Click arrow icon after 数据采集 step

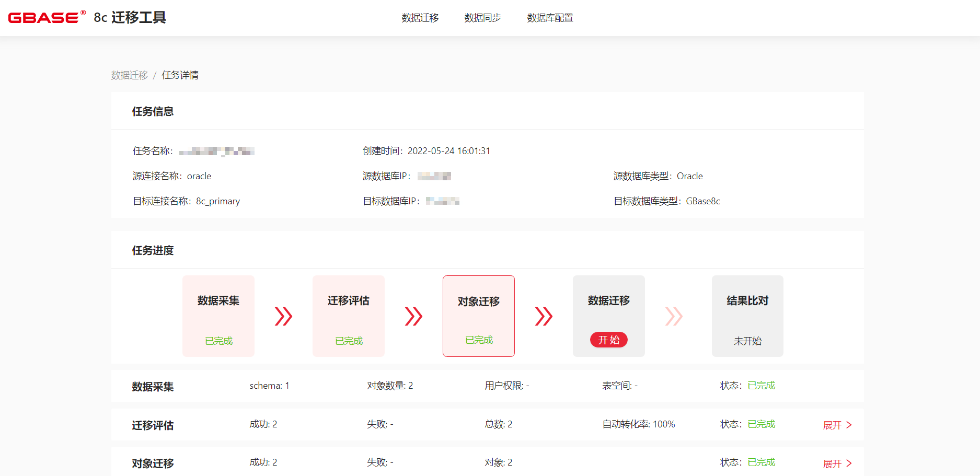pyautogui.click(x=283, y=316)
